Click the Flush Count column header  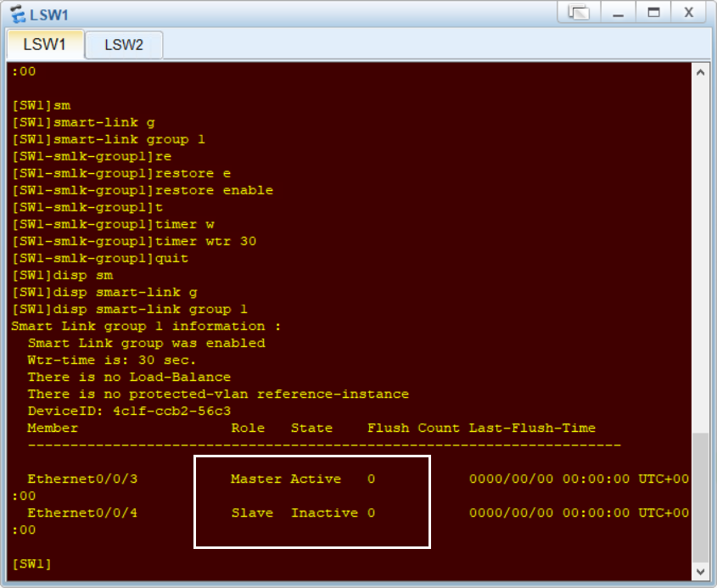point(413,428)
